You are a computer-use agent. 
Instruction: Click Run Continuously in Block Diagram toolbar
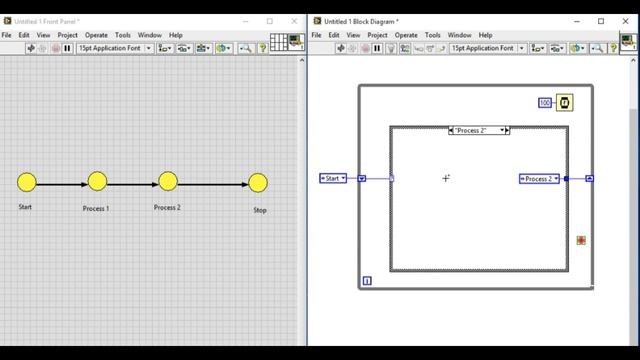point(353,49)
